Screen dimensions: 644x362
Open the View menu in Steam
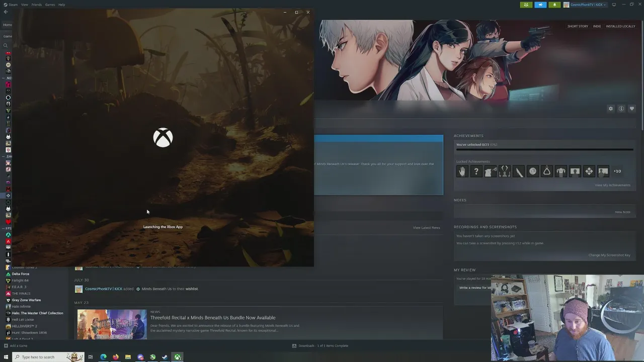point(24,5)
